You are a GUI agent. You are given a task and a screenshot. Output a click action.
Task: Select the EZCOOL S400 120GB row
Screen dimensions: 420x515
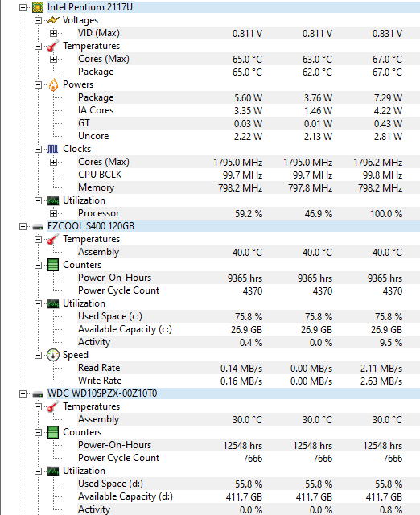tap(233, 226)
